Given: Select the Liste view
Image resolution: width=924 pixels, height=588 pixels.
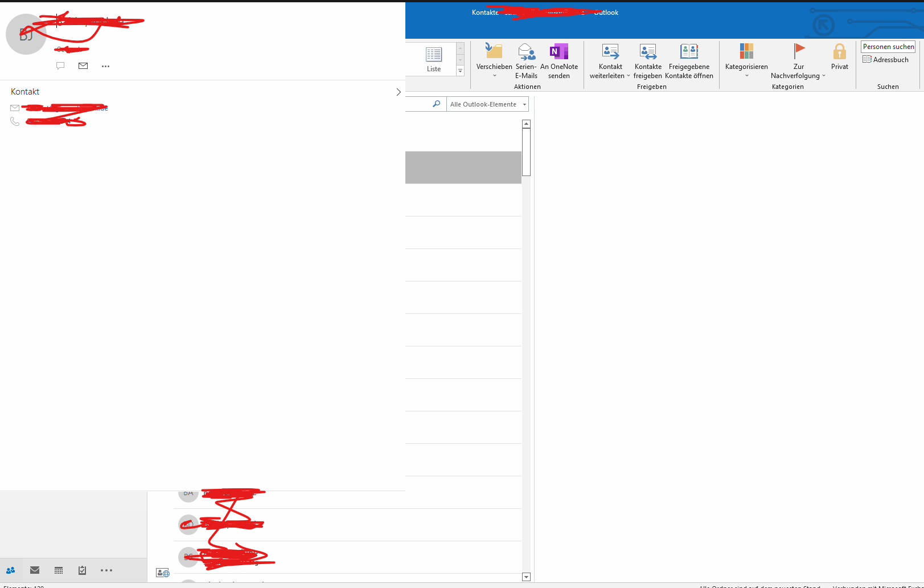Looking at the screenshot, I should [x=434, y=59].
